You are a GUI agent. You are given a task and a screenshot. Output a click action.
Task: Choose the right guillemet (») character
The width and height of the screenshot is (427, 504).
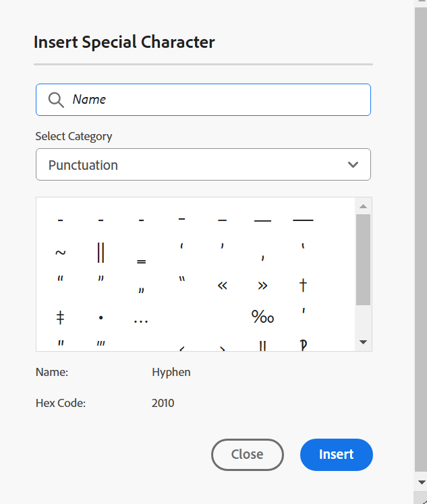(262, 285)
